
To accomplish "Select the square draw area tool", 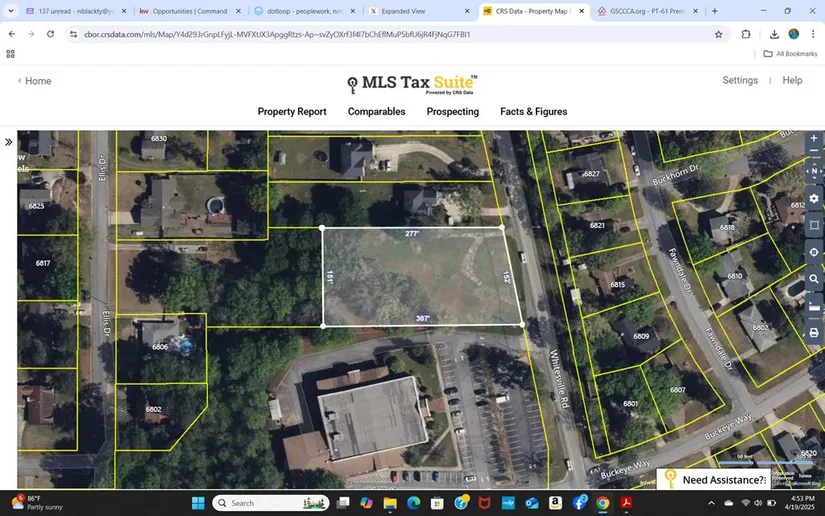I will pos(814,225).
